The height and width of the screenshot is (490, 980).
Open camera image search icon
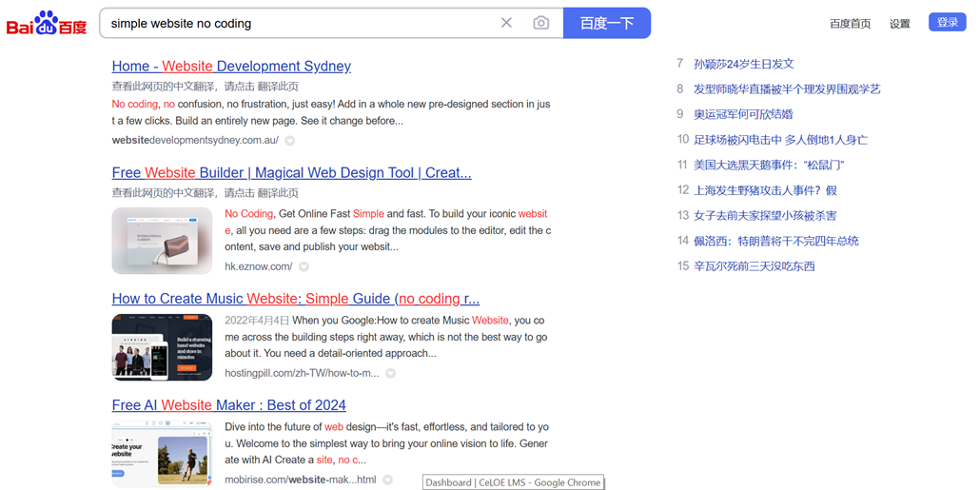[x=540, y=23]
